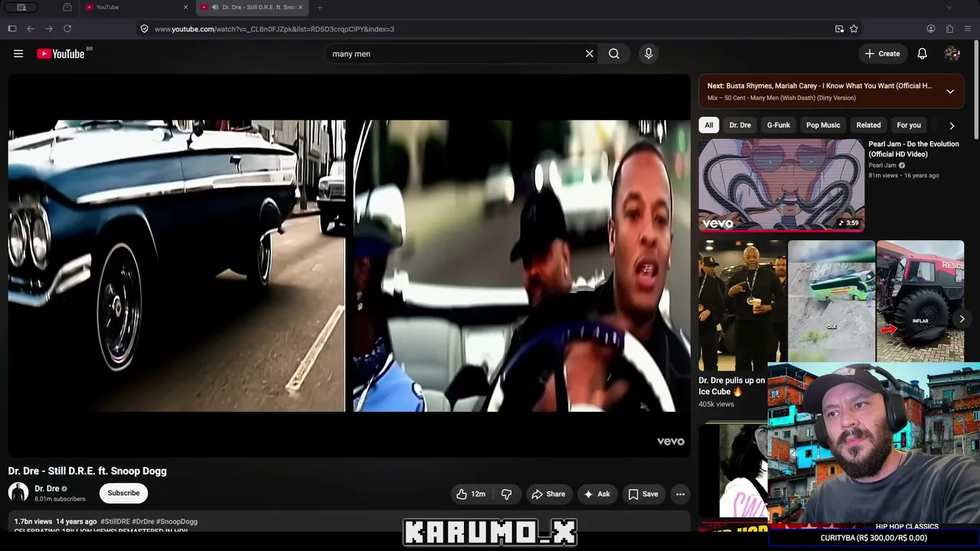The image size is (980, 551).
Task: Close the first YouTube tab
Action: point(185,8)
